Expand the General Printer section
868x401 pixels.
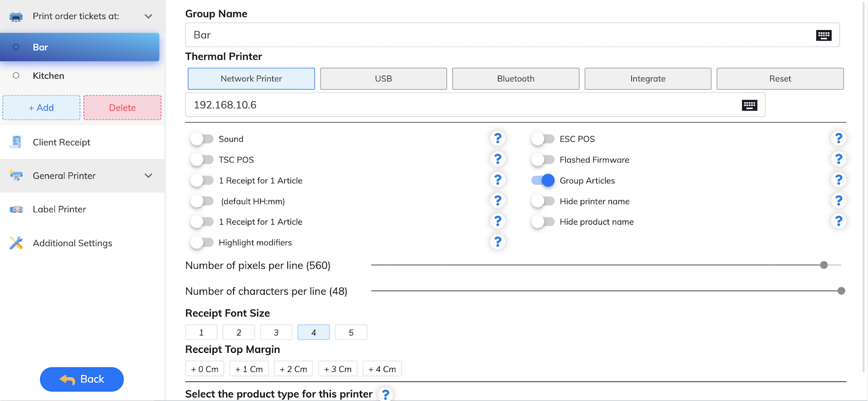point(148,176)
